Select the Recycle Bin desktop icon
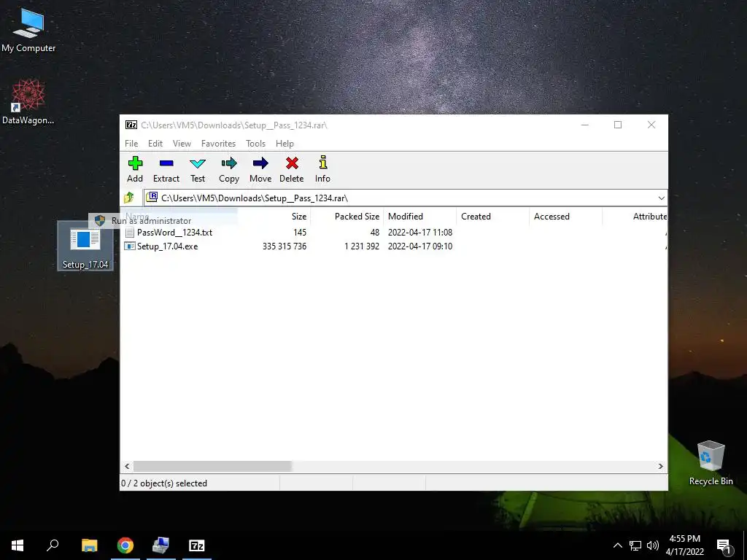The height and width of the screenshot is (560, 747). coord(711,463)
